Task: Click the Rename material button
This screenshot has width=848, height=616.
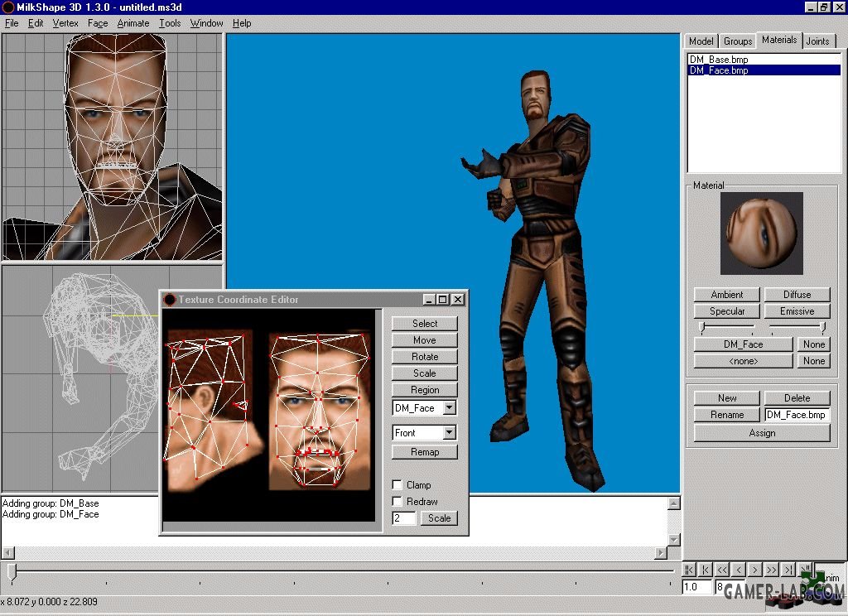Action: tap(727, 415)
